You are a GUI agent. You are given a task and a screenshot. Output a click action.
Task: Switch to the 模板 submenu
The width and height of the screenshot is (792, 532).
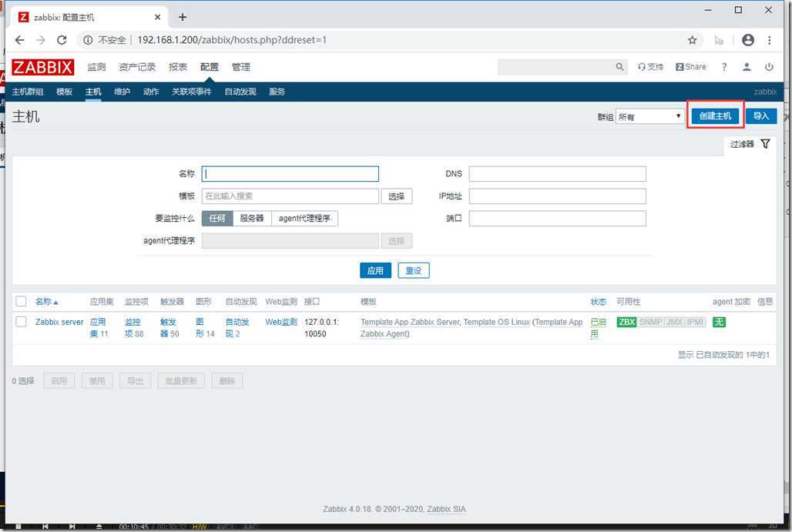[x=64, y=92]
